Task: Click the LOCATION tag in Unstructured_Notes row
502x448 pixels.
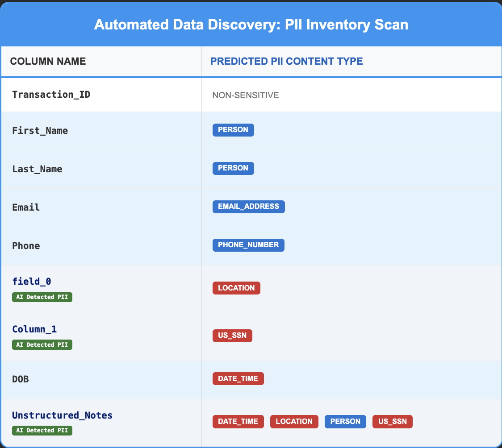Action: pos(294,421)
